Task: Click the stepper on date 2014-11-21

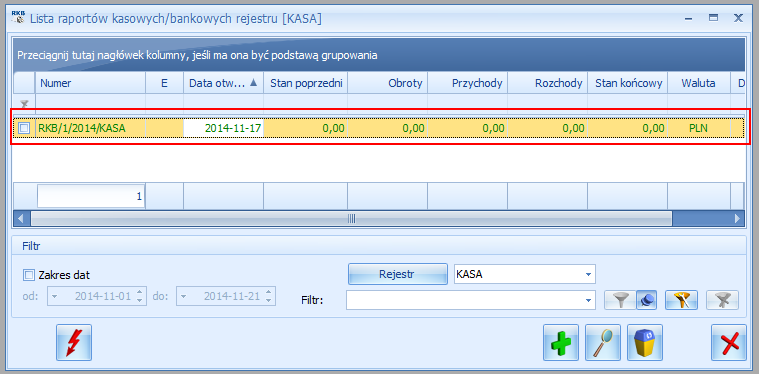Action: 269,296
